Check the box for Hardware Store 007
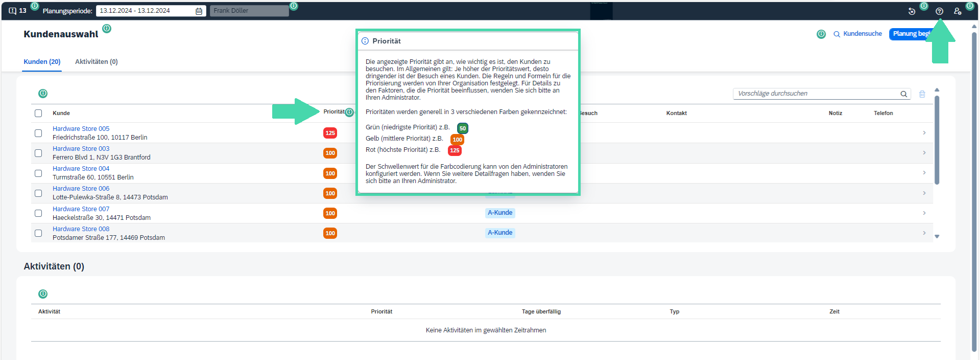Image resolution: width=980 pixels, height=360 pixels. point(38,213)
